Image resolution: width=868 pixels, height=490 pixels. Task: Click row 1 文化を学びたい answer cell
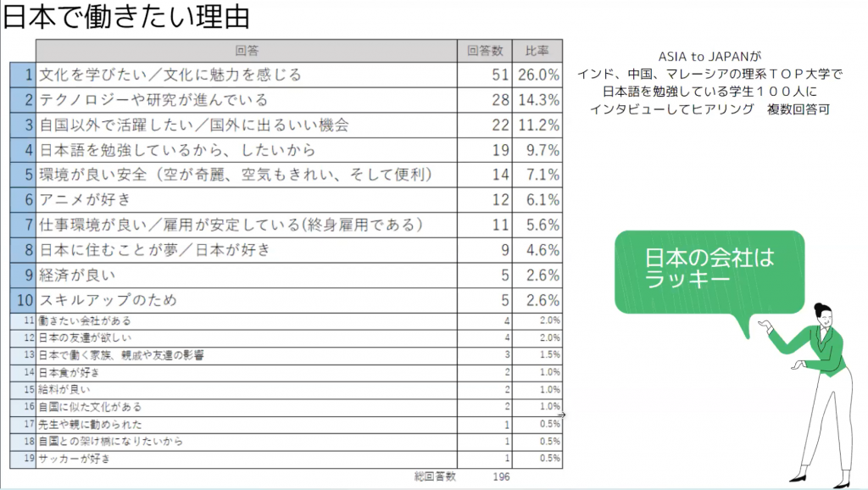(247, 75)
